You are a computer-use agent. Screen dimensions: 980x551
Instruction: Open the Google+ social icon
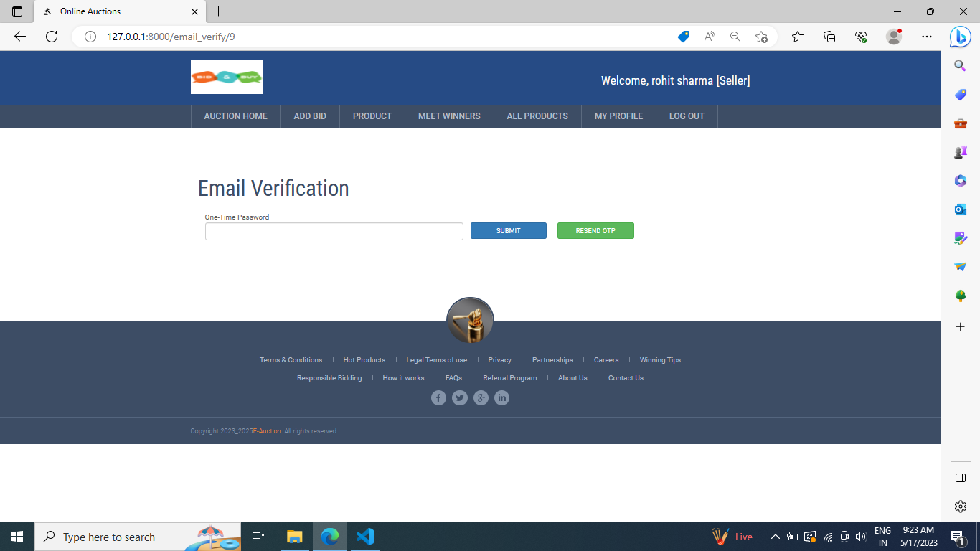coord(481,397)
